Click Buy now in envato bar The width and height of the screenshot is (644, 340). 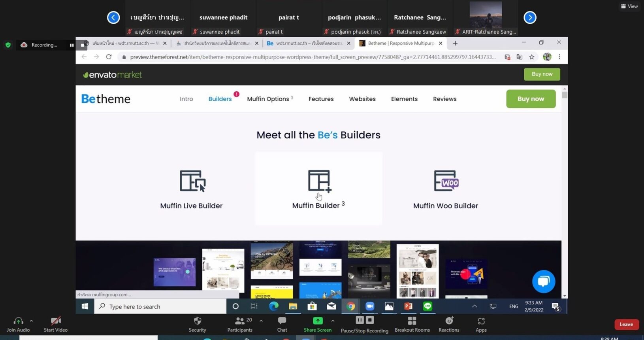(542, 74)
